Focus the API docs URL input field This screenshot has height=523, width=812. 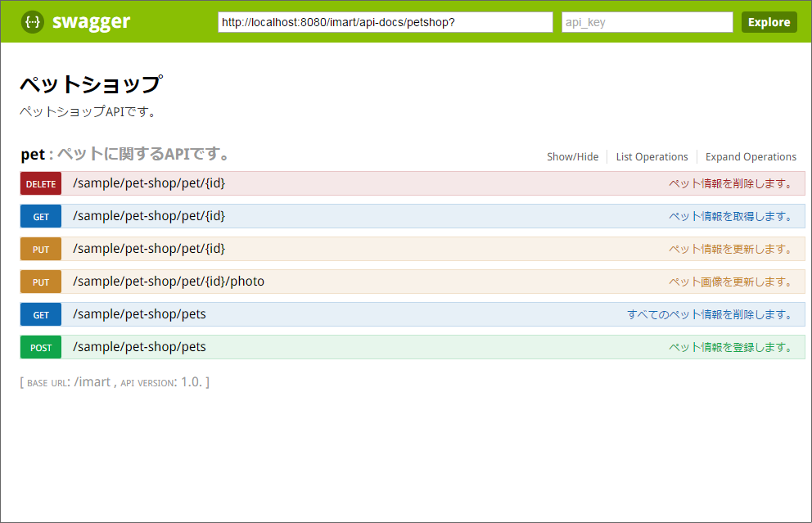point(386,22)
